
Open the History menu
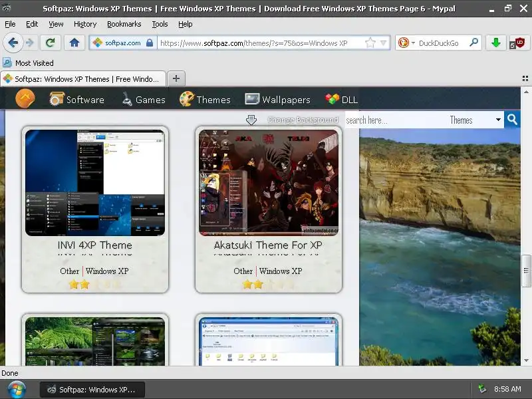click(85, 24)
